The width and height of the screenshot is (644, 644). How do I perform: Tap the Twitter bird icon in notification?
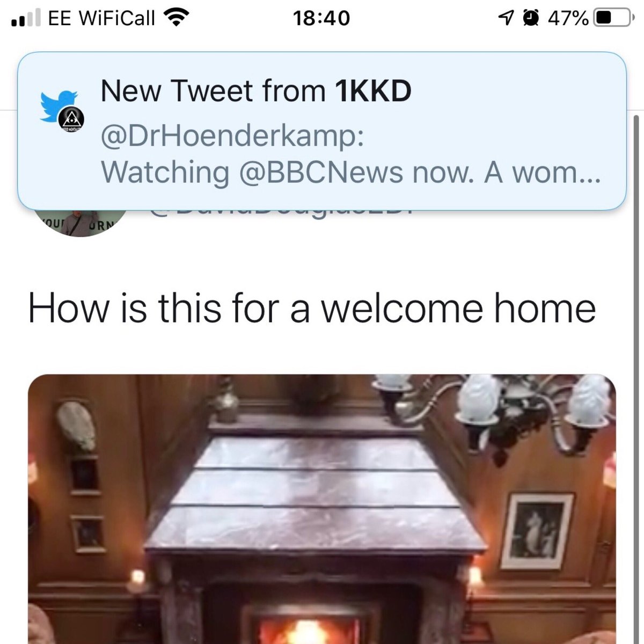click(x=57, y=105)
